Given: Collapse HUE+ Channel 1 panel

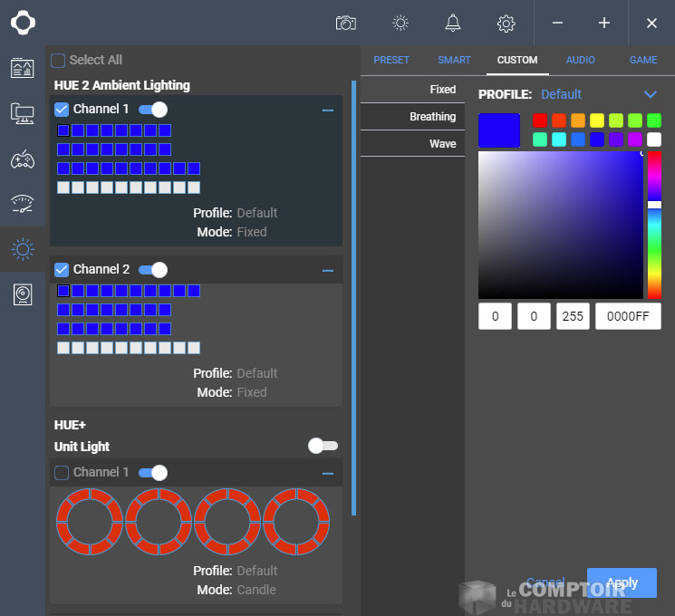Looking at the screenshot, I should pos(328,473).
